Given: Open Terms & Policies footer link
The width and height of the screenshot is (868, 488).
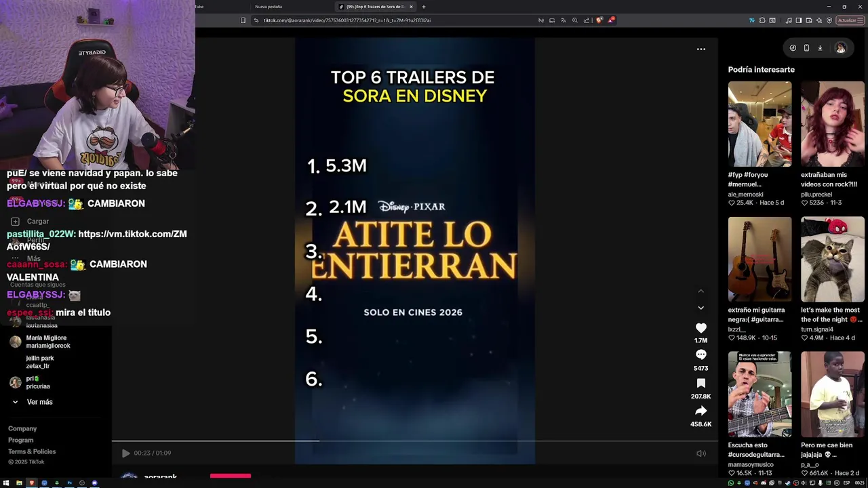Looking at the screenshot, I should (32, 451).
